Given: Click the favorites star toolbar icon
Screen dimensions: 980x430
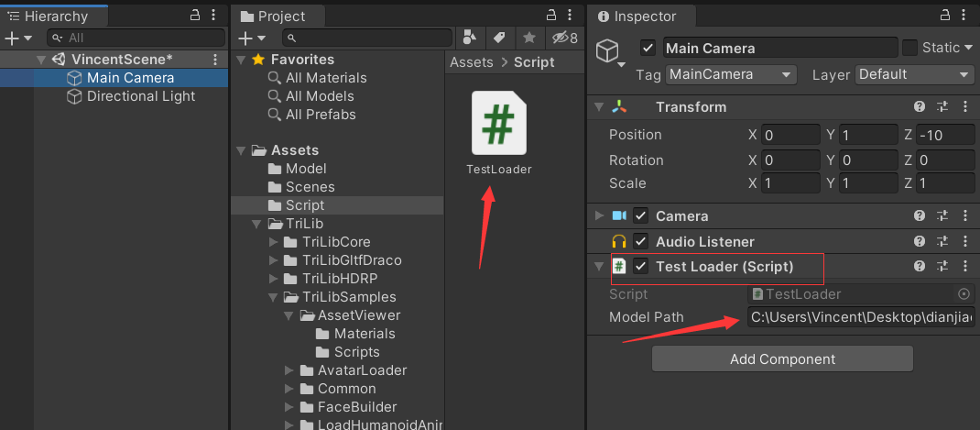Looking at the screenshot, I should 529,39.
